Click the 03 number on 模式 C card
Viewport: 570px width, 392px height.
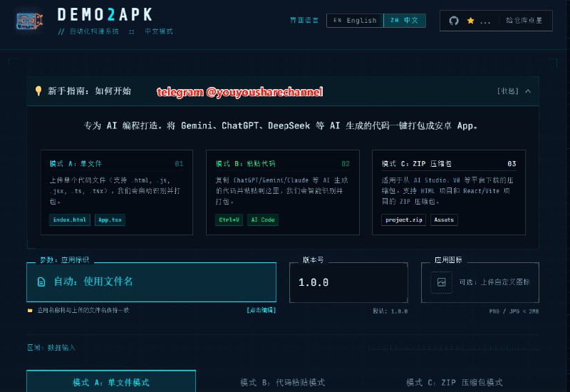[x=512, y=164]
